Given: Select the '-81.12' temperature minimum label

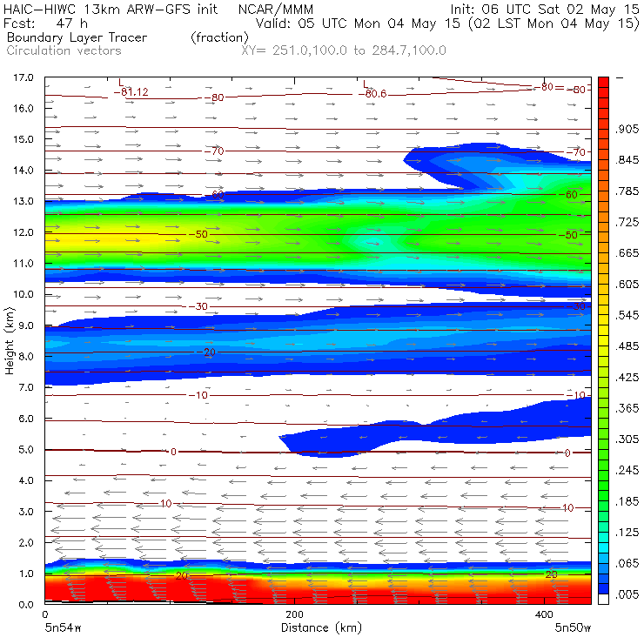Looking at the screenshot, I should point(131,92).
